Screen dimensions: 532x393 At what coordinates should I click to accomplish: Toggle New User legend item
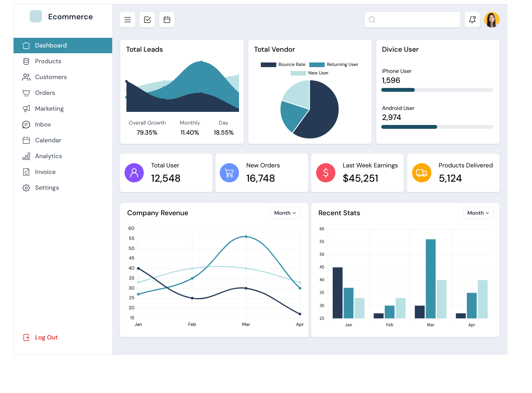[x=310, y=73]
